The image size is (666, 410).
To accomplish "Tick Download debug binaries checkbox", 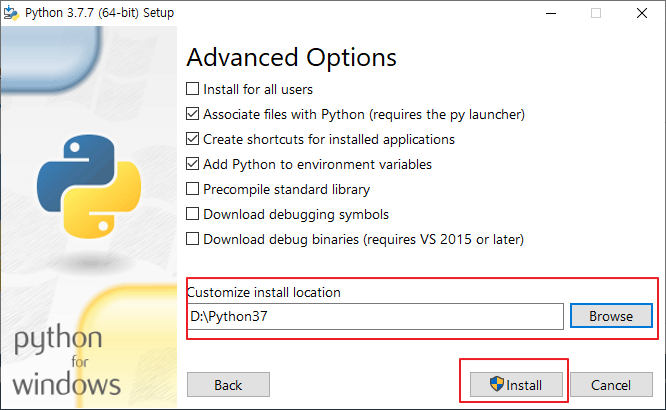I will point(192,239).
